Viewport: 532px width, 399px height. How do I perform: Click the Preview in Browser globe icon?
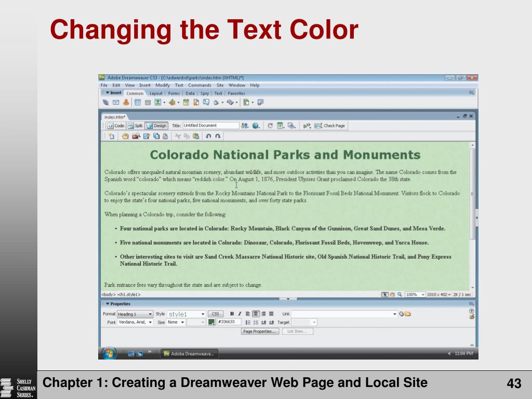pyautogui.click(x=256, y=126)
